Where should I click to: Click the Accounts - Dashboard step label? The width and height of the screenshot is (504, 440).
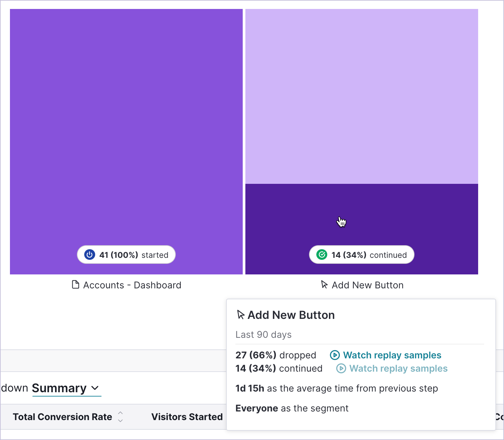tap(132, 285)
